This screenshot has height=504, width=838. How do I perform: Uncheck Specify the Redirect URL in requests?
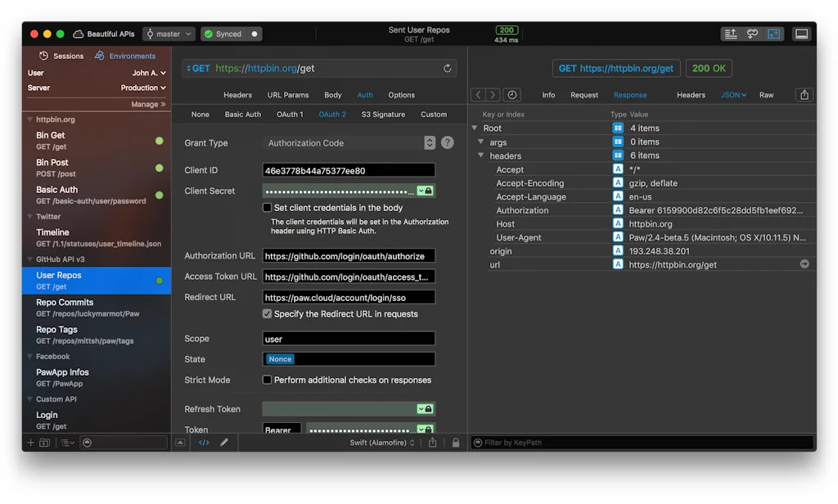(x=267, y=313)
